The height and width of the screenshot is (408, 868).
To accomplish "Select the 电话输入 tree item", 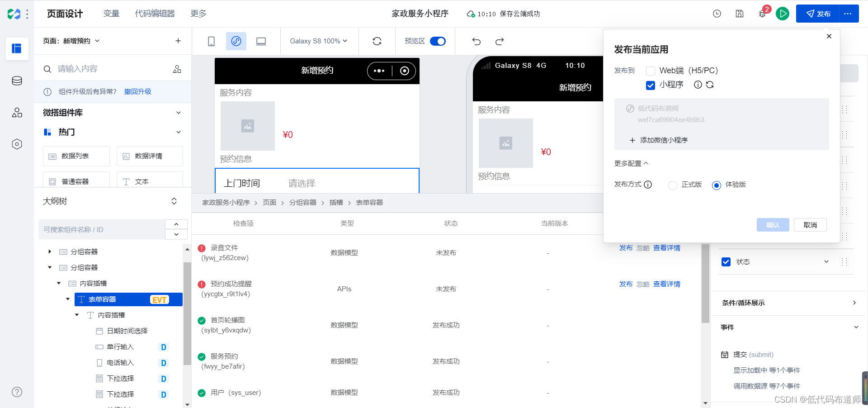I will pyautogui.click(x=120, y=363).
